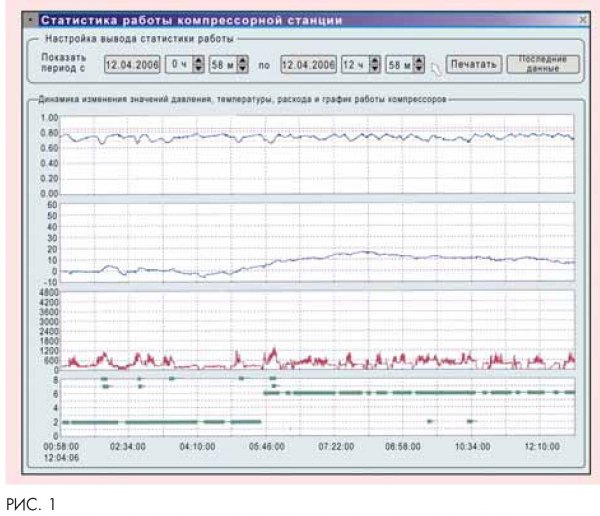This screenshot has height=516, width=600.
Task: Click the start hour field showing 0 ч
Action: click(178, 63)
